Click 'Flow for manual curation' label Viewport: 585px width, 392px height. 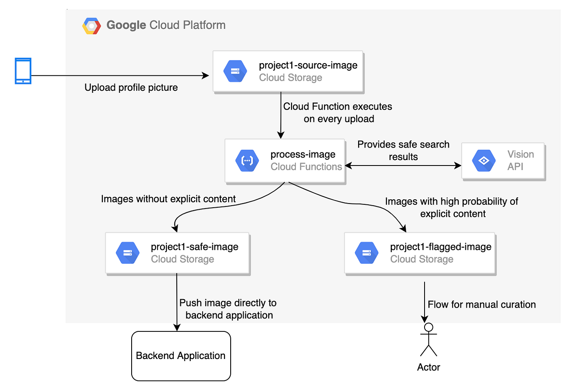point(482,304)
